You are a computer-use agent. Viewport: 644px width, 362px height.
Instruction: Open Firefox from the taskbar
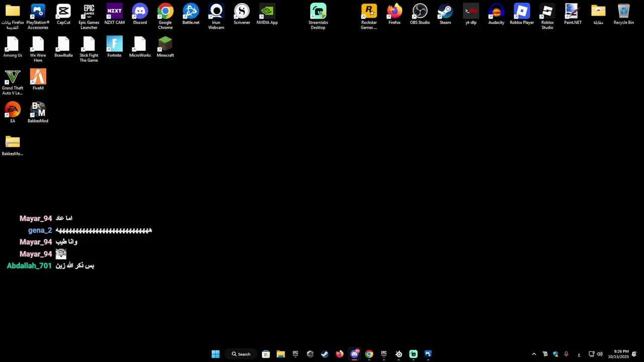click(340, 354)
